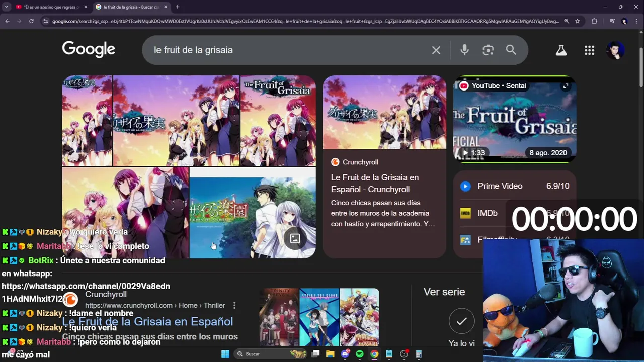This screenshot has height=362, width=644.
Task: View site information icon in address bar
Action: click(x=46, y=21)
